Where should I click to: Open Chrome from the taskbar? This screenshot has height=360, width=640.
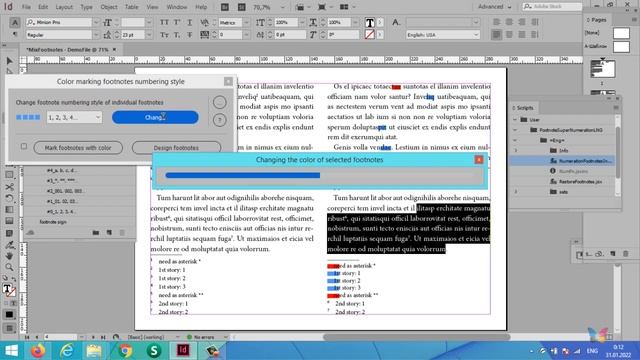[x=125, y=350]
